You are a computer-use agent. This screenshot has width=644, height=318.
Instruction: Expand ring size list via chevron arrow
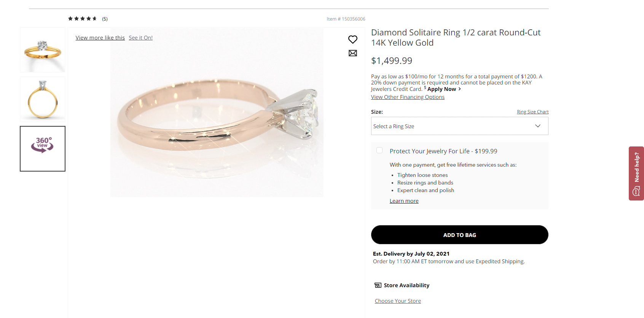(538, 126)
